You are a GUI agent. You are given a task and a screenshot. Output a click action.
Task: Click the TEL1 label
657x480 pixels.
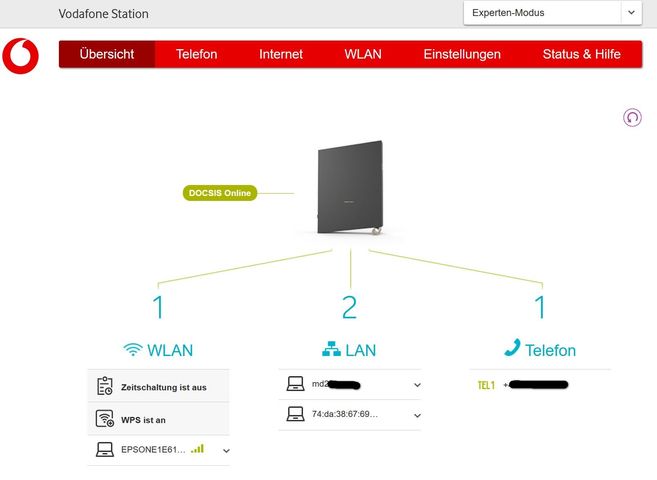pos(486,385)
